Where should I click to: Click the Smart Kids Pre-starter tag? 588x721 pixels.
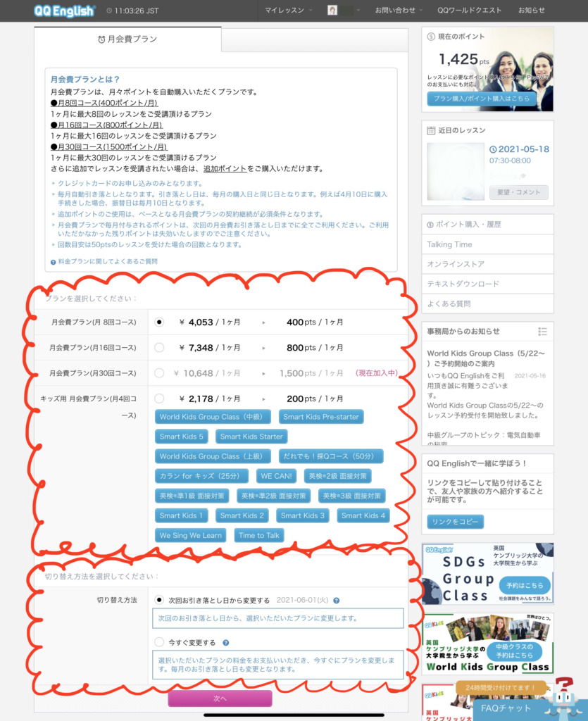(x=321, y=417)
